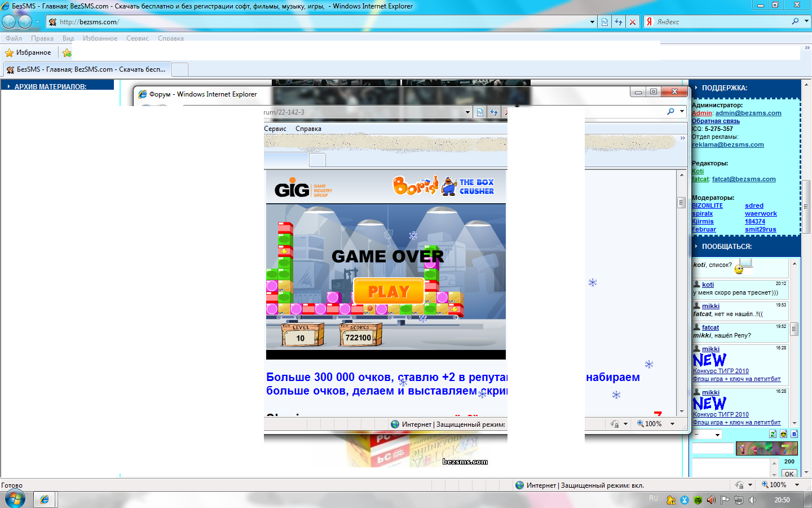Open the chat options dropdown with dashes
This screenshot has width=812, height=508.
pyautogui.click(x=707, y=434)
